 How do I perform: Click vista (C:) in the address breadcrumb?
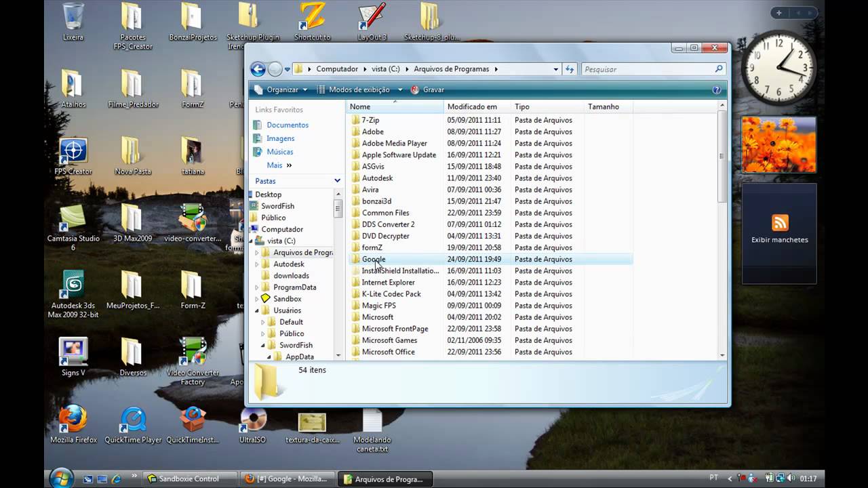[x=386, y=69]
